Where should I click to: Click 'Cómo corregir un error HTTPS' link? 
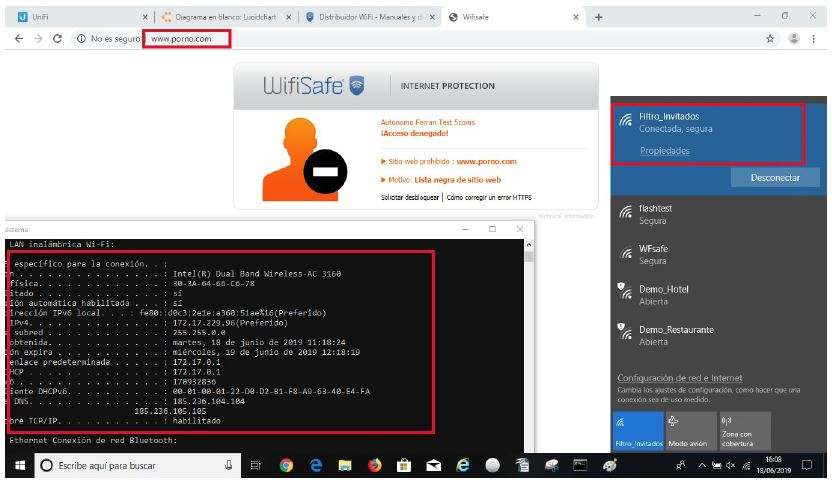(x=489, y=197)
